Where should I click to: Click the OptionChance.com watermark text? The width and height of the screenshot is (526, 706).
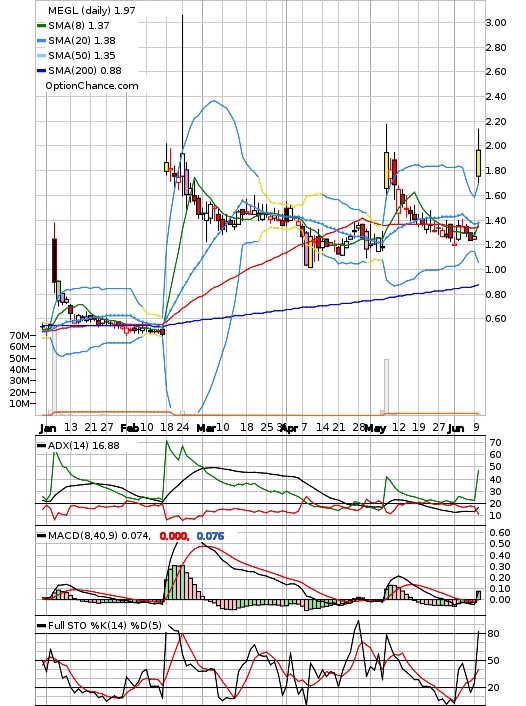(x=92, y=86)
